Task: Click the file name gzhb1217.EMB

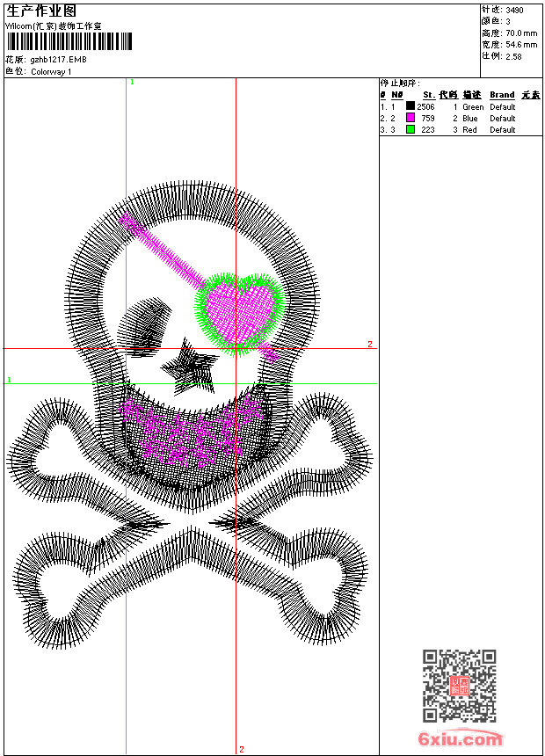Action: click(58, 59)
